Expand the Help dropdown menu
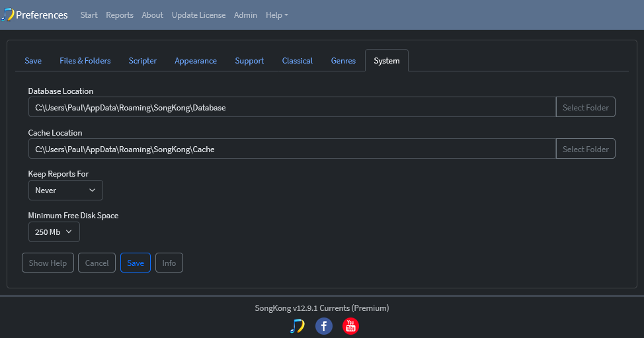 pyautogui.click(x=276, y=15)
